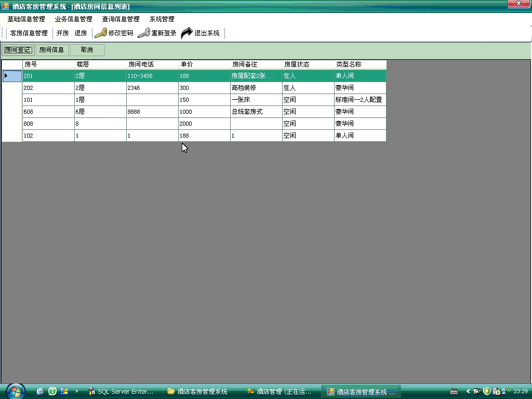
Task: Click price cell 2000
Action: (204, 124)
